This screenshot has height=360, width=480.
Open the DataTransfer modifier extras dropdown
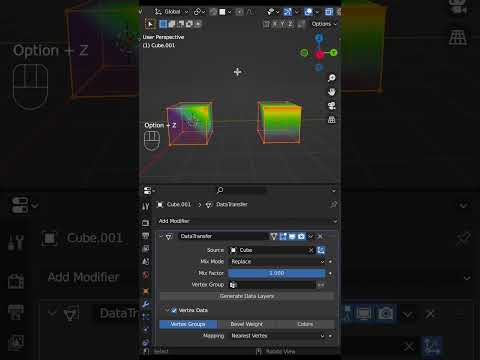(310, 236)
